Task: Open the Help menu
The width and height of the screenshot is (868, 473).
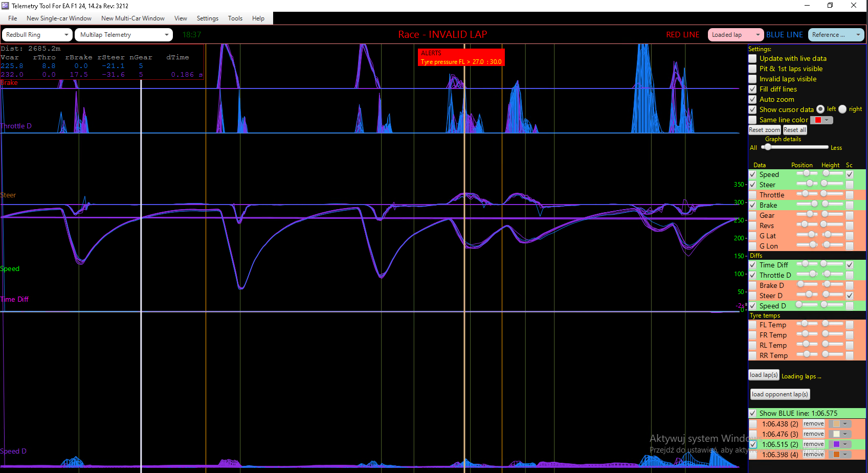Action: [258, 18]
